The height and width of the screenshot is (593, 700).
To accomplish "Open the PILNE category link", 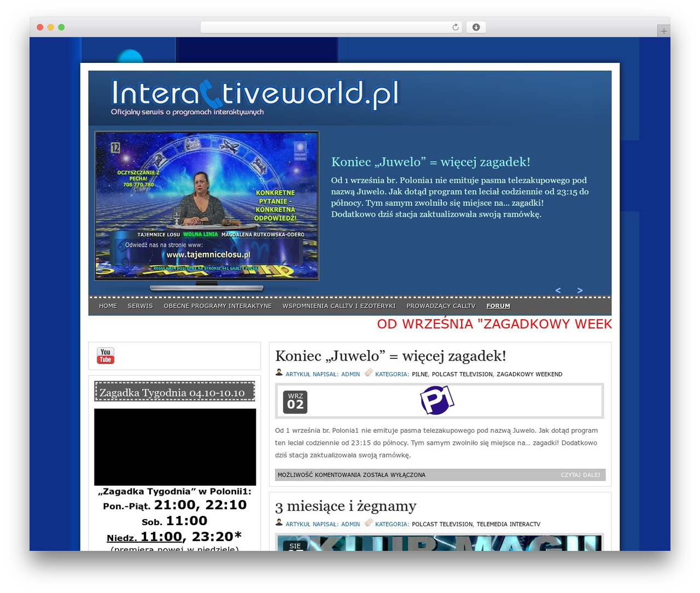I will coord(420,374).
